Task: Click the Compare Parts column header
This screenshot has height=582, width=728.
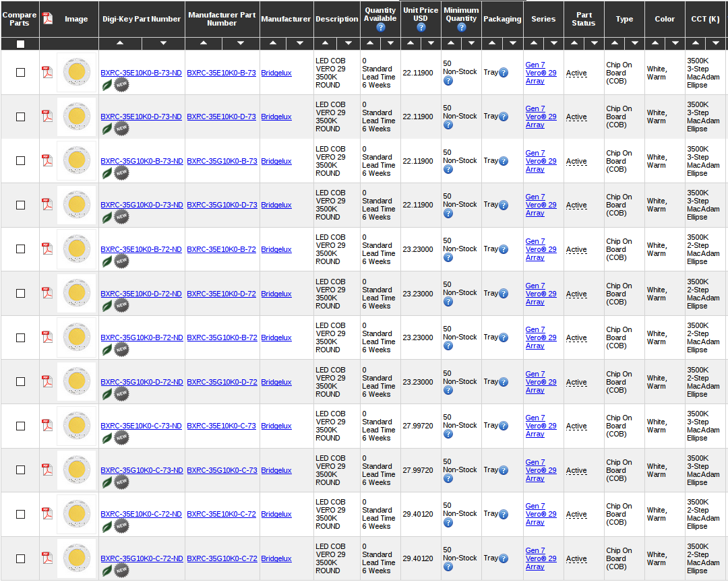Action: point(19,19)
